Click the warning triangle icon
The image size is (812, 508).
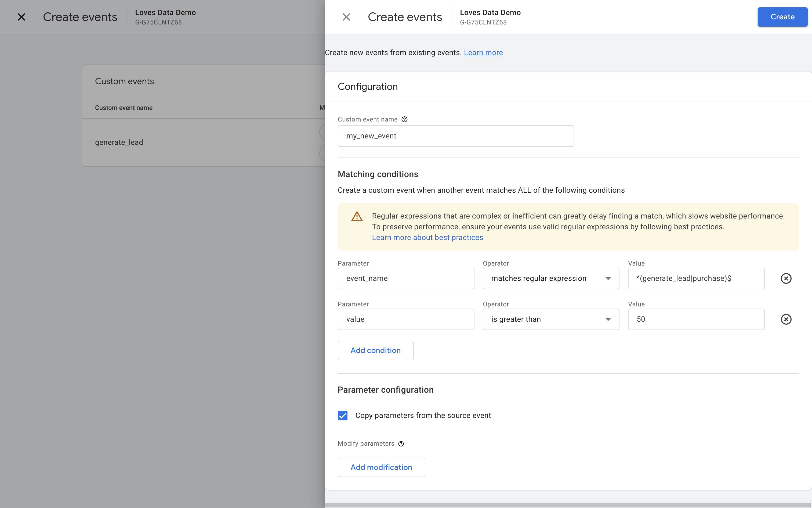click(x=357, y=216)
